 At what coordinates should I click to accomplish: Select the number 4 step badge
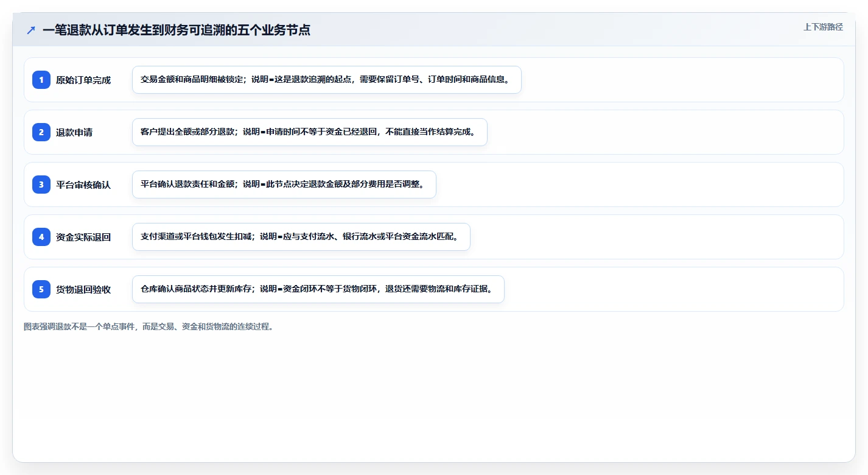[x=41, y=237]
